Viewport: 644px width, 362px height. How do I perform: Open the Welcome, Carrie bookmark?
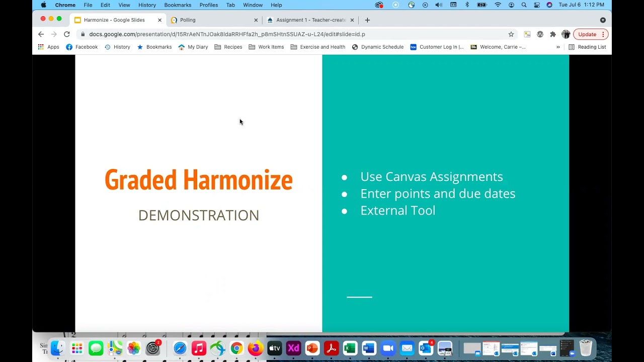point(498,47)
